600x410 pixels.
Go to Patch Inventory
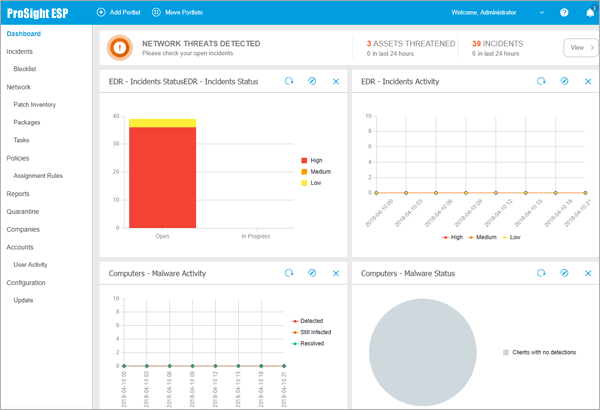pos(34,105)
